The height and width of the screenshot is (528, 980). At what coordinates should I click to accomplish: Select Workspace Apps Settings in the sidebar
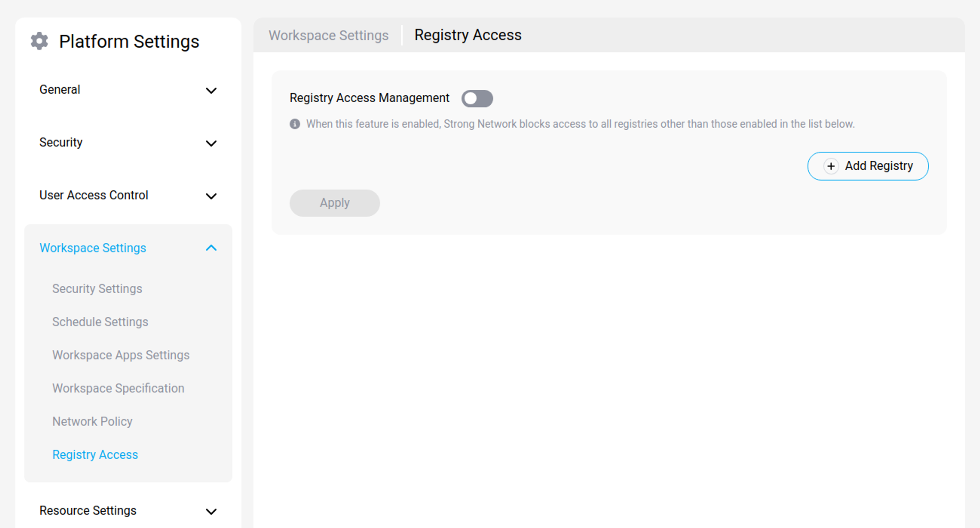pyautogui.click(x=121, y=355)
